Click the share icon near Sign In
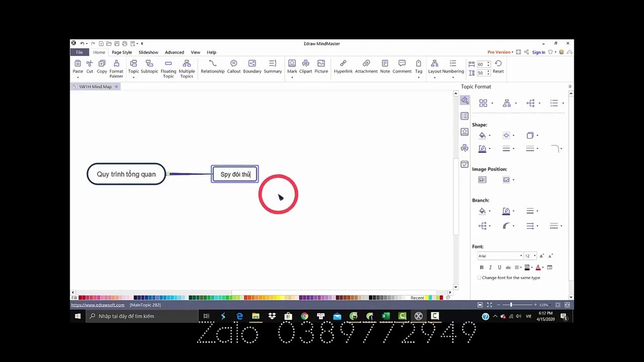This screenshot has height=362, width=644. click(526, 52)
